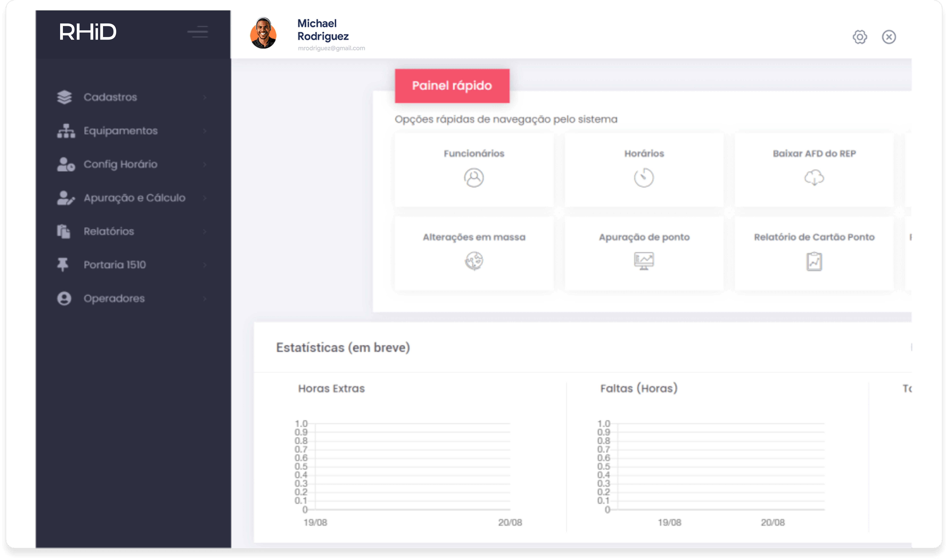Image resolution: width=948 pixels, height=560 pixels.
Task: Click the Painel rápido red header
Action: click(452, 86)
